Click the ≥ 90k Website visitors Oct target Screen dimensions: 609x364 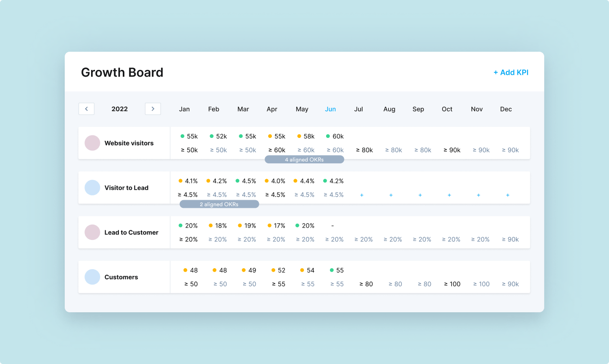click(452, 150)
